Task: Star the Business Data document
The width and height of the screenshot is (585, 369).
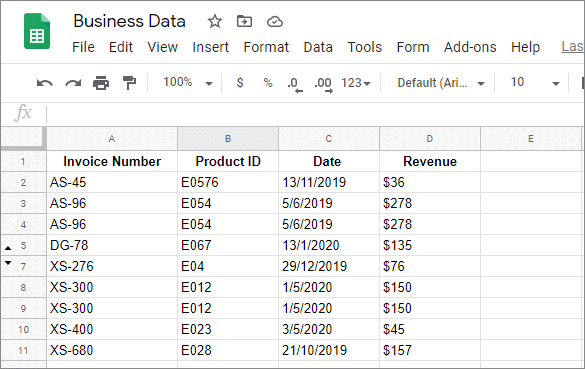Action: coord(215,21)
